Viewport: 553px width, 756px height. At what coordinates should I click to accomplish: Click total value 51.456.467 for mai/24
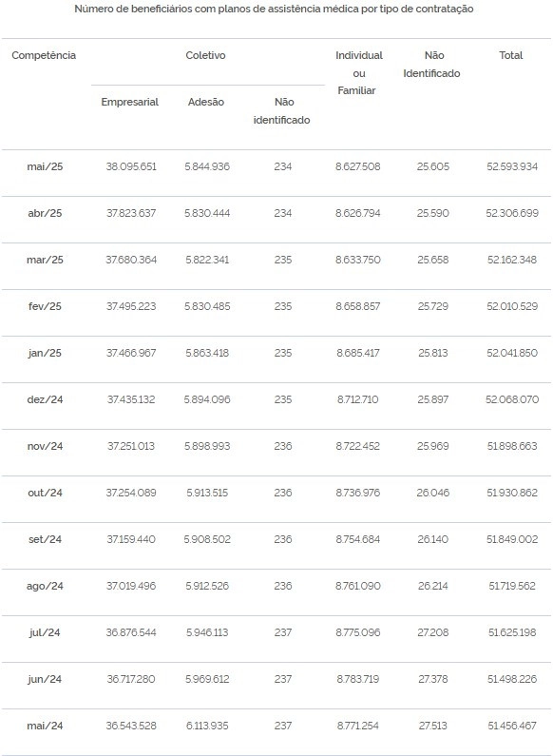[x=512, y=726]
